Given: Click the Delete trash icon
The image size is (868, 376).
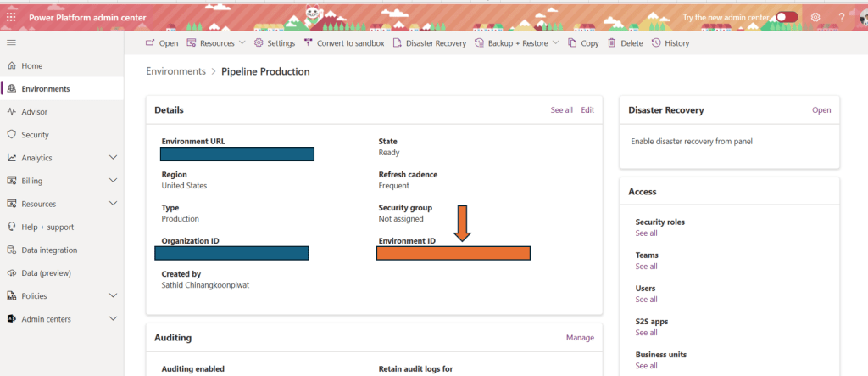Looking at the screenshot, I should click(x=612, y=43).
